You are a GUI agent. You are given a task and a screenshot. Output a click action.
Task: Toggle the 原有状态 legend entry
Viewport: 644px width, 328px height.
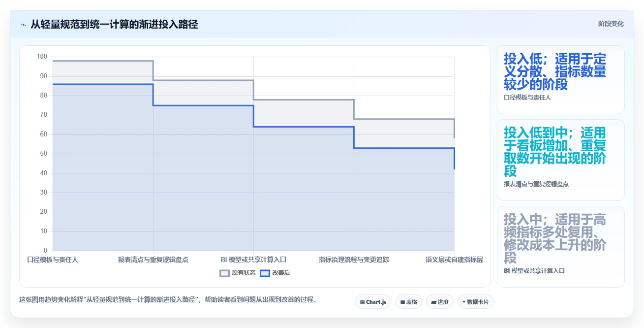tap(238, 273)
